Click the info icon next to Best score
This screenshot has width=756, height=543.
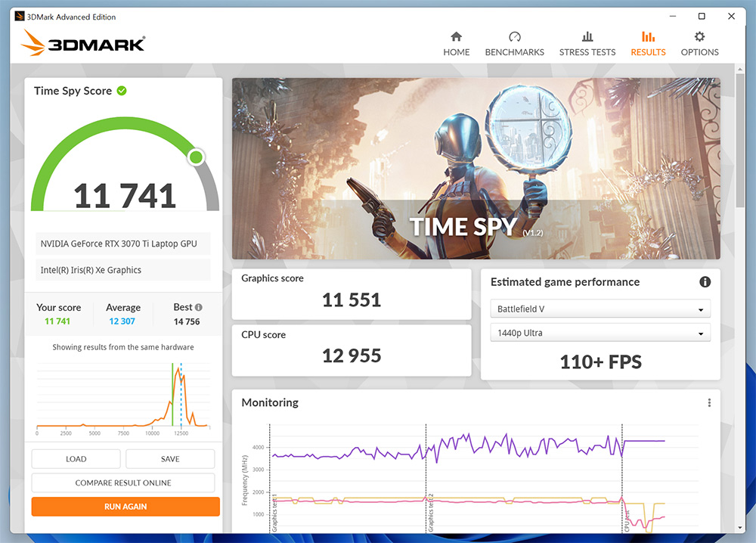(199, 307)
